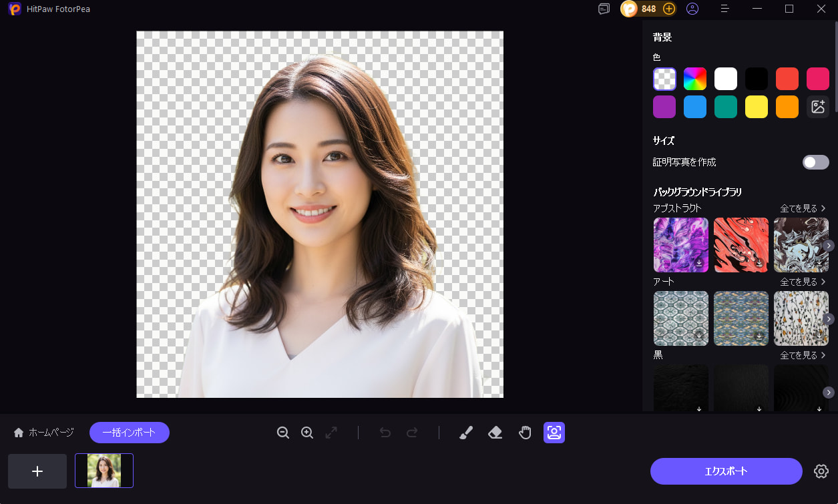
Task: Open the settings gear near Export
Action: [821, 471]
